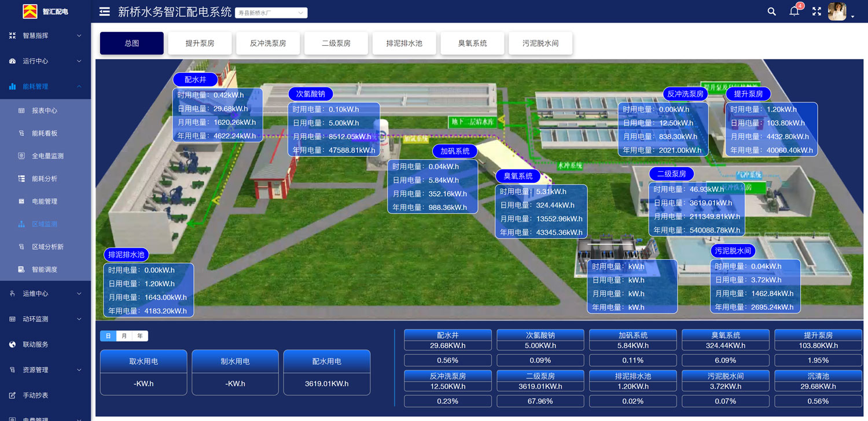The height and width of the screenshot is (421, 868).
Task: Click the 配水井 label on map
Action: click(x=195, y=80)
